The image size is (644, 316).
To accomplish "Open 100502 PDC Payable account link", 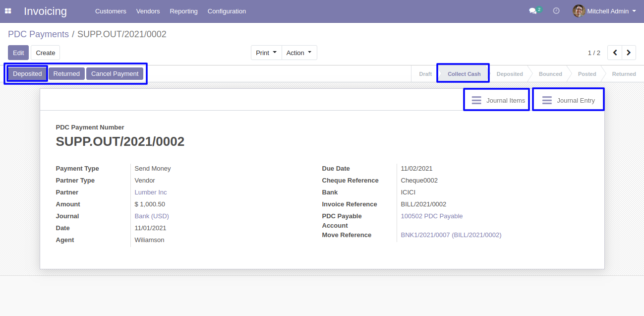I will pos(432,216).
